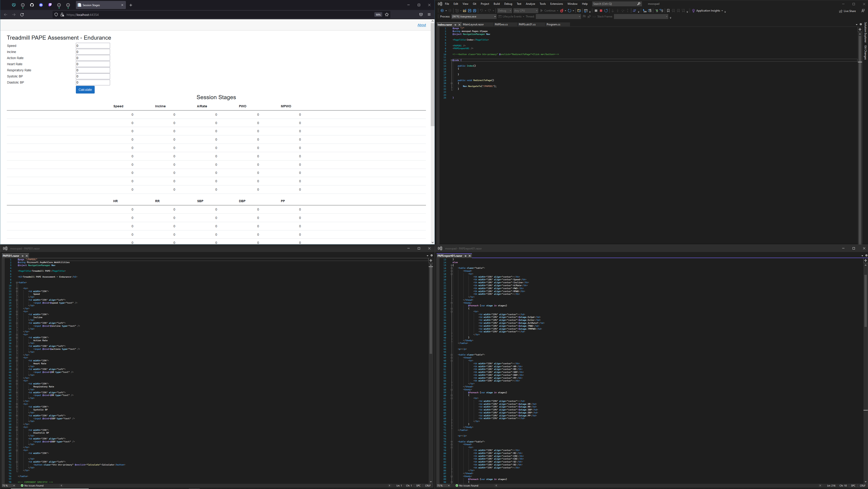
Task: Click the Stop Debugging red square
Action: pyautogui.click(x=601, y=11)
